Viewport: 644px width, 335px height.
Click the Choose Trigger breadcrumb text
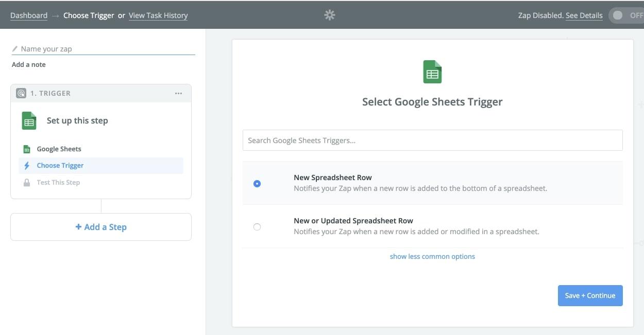pos(89,15)
